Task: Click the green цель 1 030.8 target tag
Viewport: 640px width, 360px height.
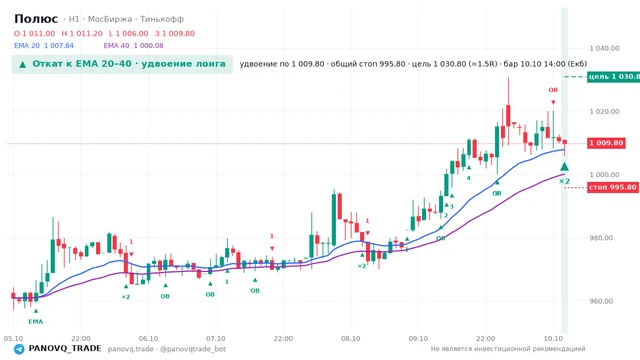Action: tap(613, 77)
